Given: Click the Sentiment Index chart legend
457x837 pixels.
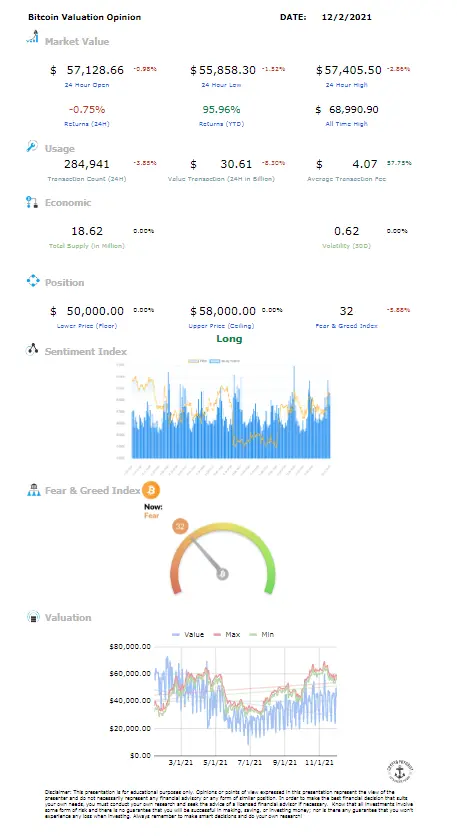Looking at the screenshot, I should [214, 361].
